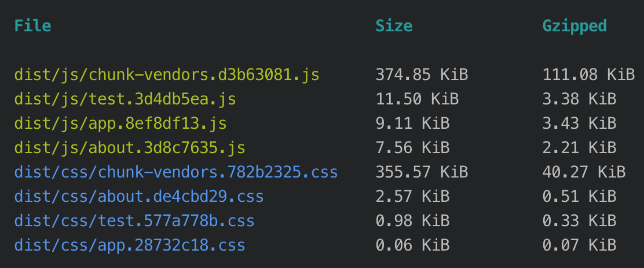Click dist/css/about.de4cbd29.css file path
Image resolution: width=644 pixels, height=268 pixels.
coord(139,197)
